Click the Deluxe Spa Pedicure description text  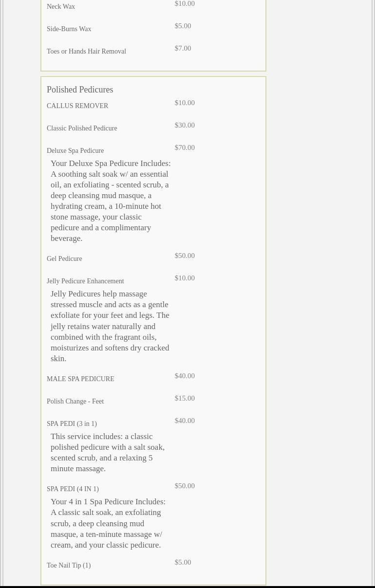pos(110,201)
